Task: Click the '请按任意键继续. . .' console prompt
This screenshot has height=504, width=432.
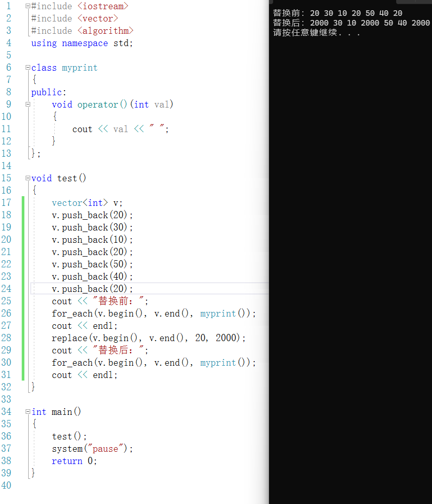Action: point(316,33)
